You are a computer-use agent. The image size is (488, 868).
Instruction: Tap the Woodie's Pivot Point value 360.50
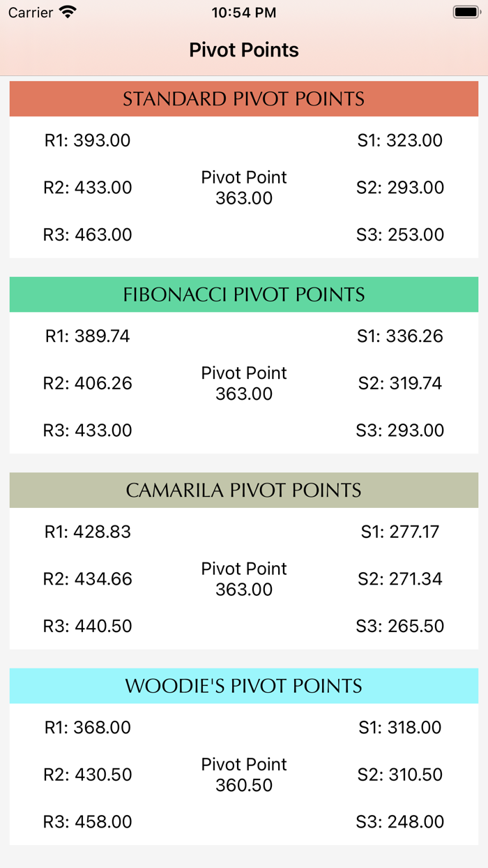[x=243, y=775]
